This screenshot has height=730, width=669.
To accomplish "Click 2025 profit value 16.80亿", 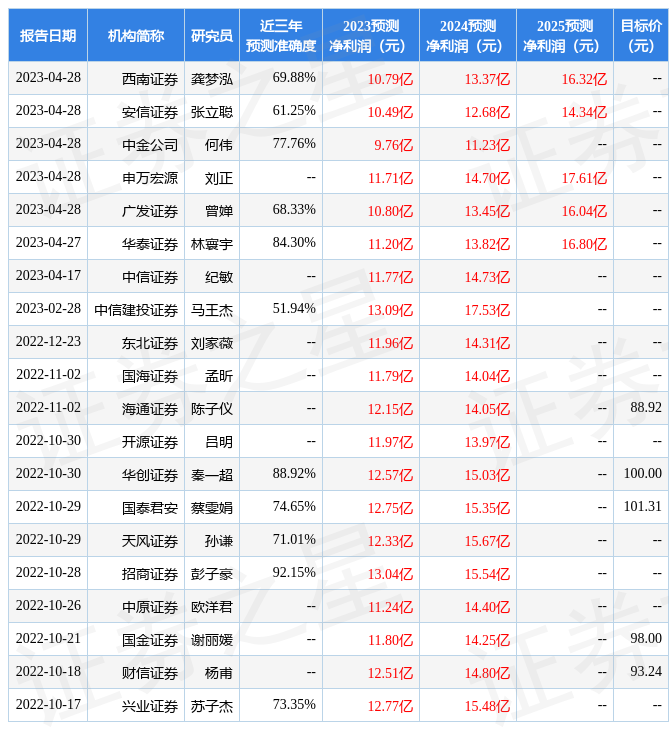I will tap(584, 244).
